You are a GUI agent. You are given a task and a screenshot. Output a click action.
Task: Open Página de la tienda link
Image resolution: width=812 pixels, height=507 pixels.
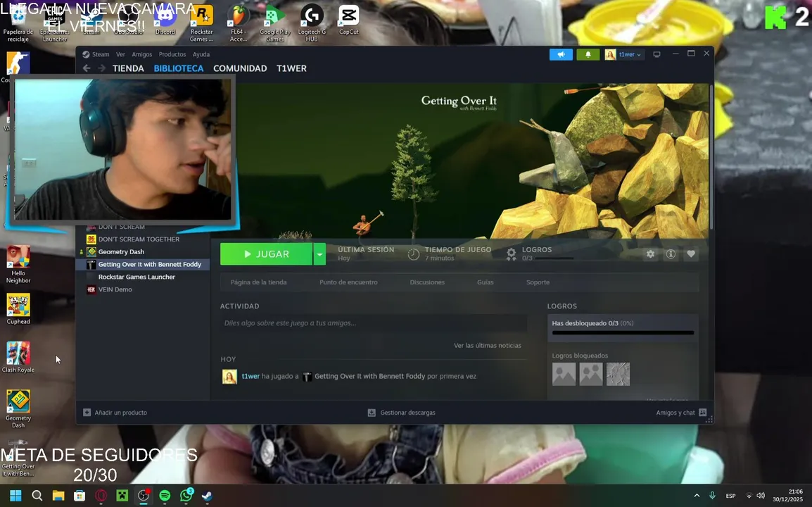(258, 282)
